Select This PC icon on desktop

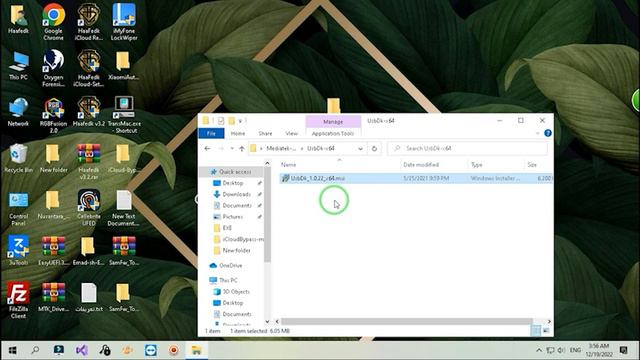coord(18,65)
